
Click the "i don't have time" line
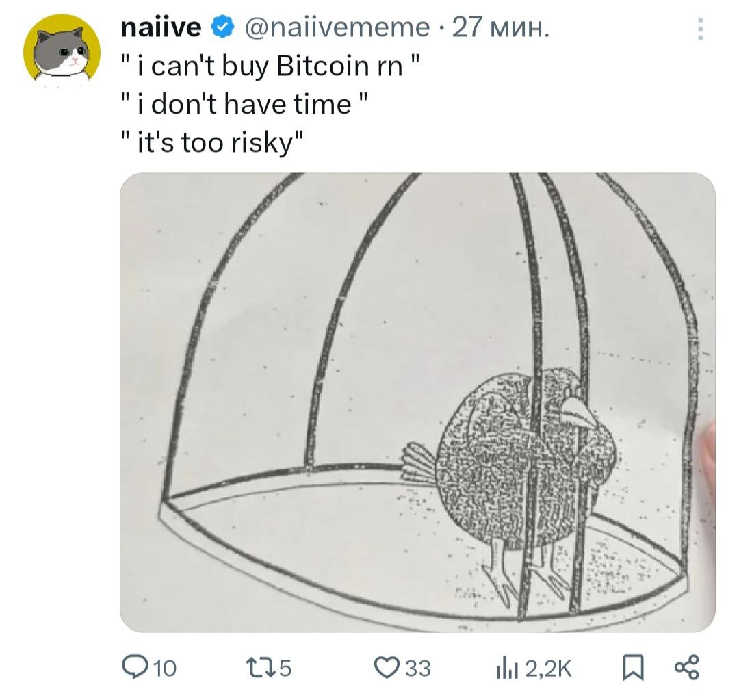[244, 105]
